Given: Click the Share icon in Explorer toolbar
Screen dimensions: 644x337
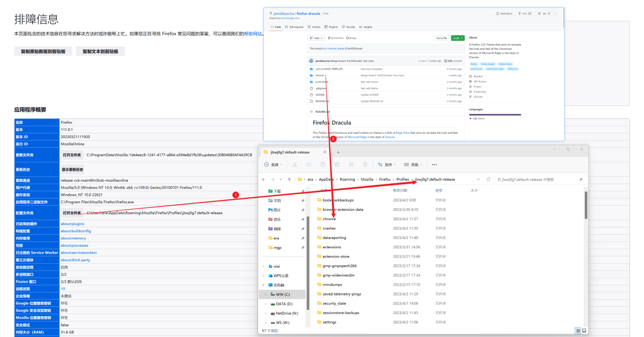Looking at the screenshot, I should coord(351,165).
